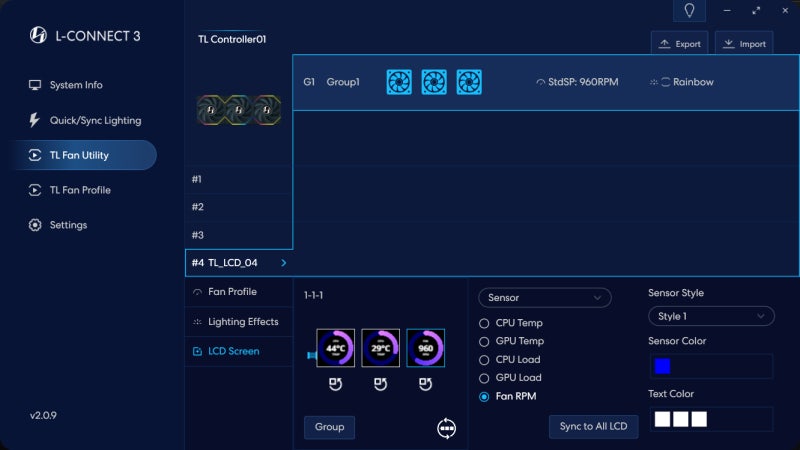
Task: Click the Group button
Action: coord(329,427)
